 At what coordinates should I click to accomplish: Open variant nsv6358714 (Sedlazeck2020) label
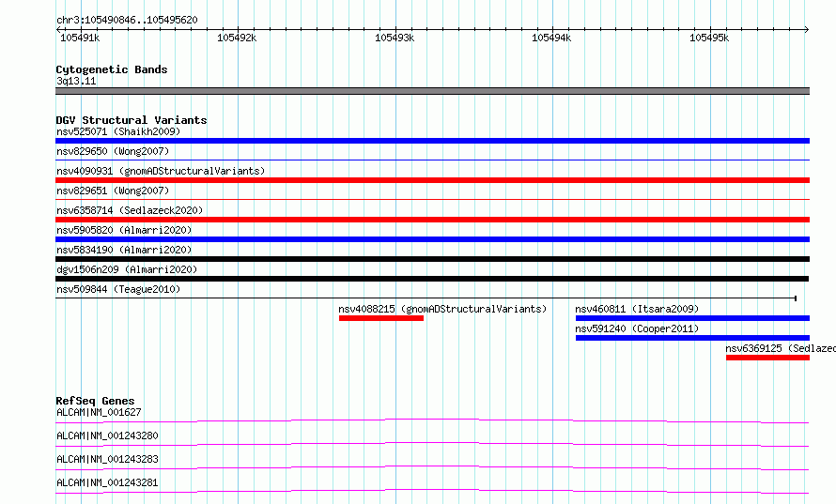[x=130, y=210]
